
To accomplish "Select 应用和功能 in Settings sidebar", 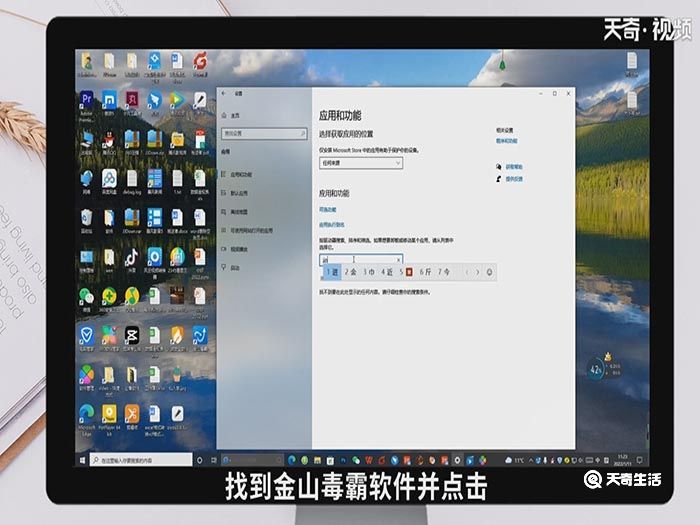I will pyautogui.click(x=241, y=174).
